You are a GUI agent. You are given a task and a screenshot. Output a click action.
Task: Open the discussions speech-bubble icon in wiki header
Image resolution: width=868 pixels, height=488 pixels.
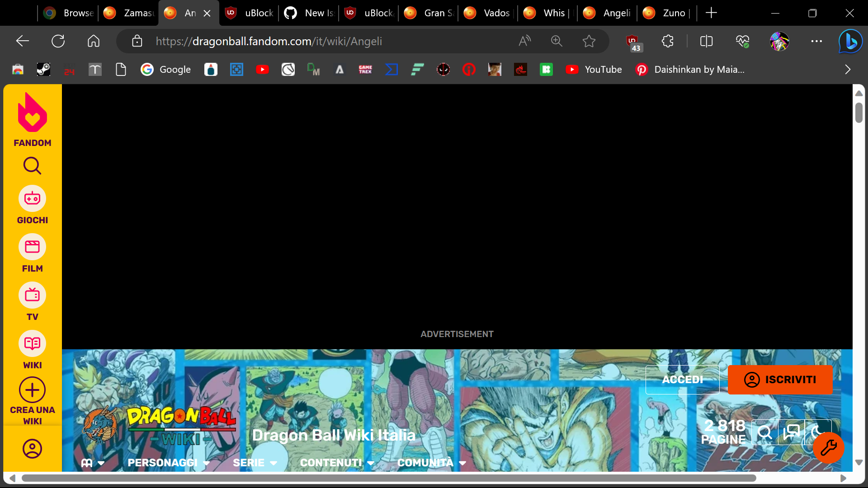point(791,432)
